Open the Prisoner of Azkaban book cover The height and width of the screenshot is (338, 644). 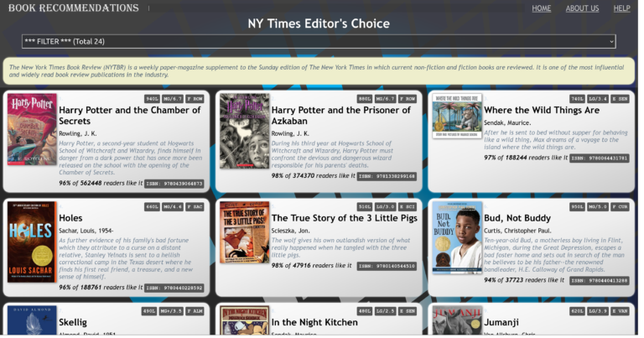coord(244,131)
